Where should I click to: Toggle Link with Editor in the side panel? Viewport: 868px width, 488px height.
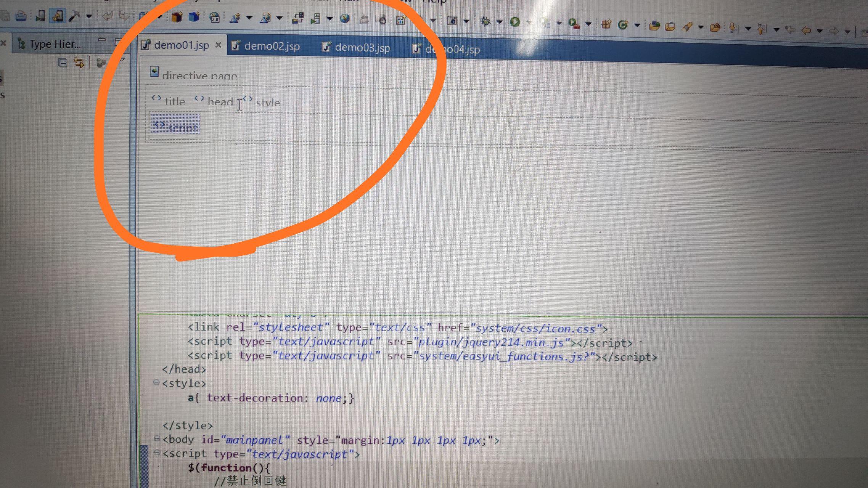coord(79,63)
